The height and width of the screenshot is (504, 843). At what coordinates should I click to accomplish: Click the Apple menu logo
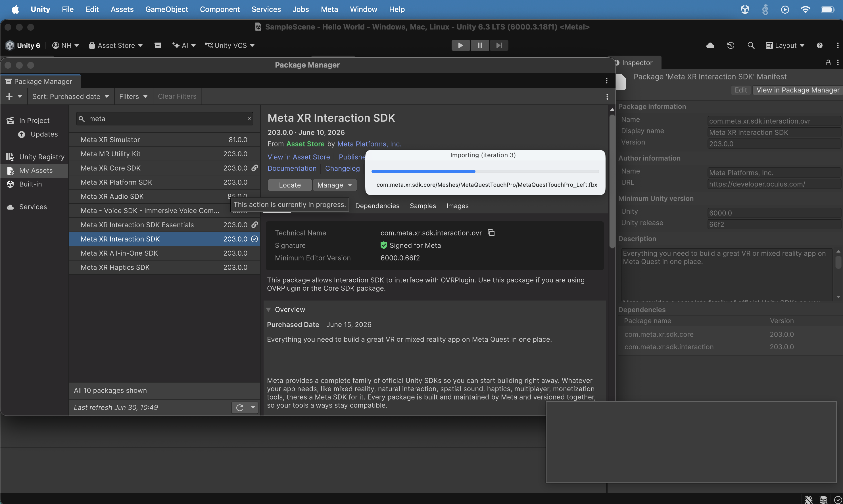pos(15,9)
